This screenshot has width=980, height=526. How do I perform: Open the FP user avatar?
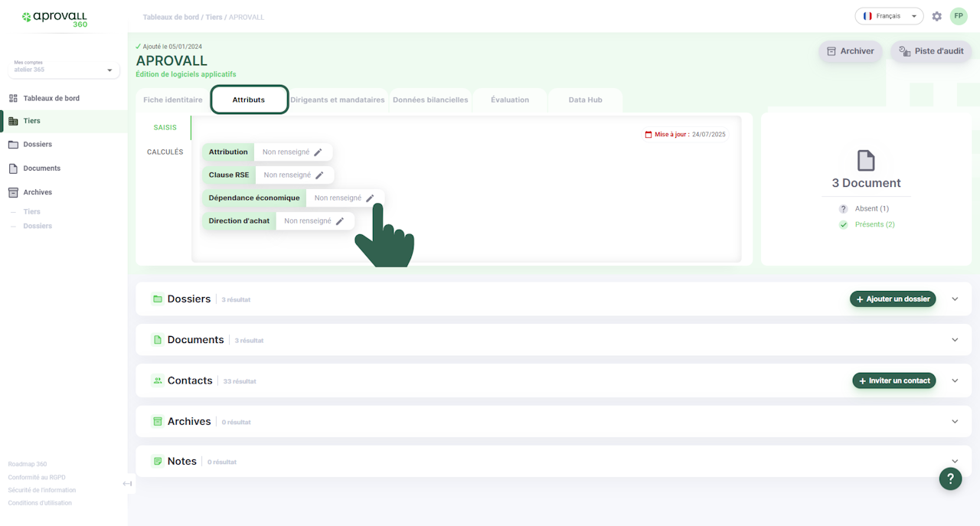pyautogui.click(x=959, y=16)
